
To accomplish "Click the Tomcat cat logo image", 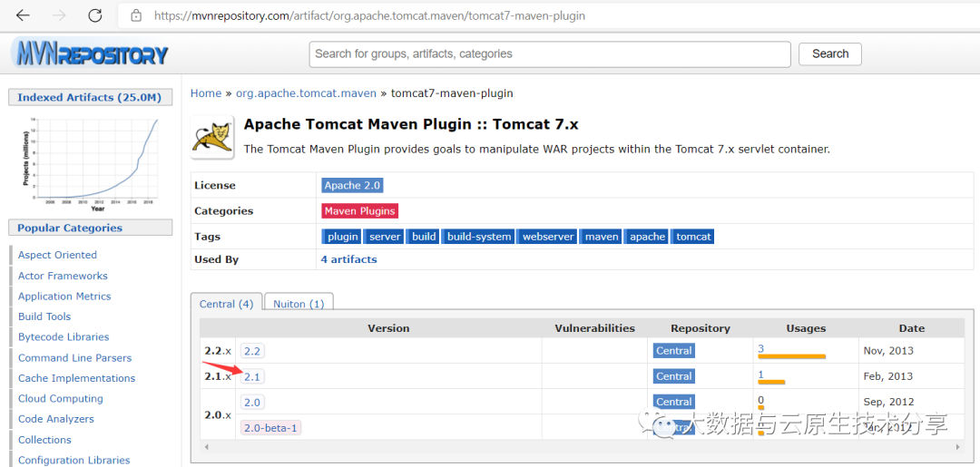I will [x=212, y=137].
